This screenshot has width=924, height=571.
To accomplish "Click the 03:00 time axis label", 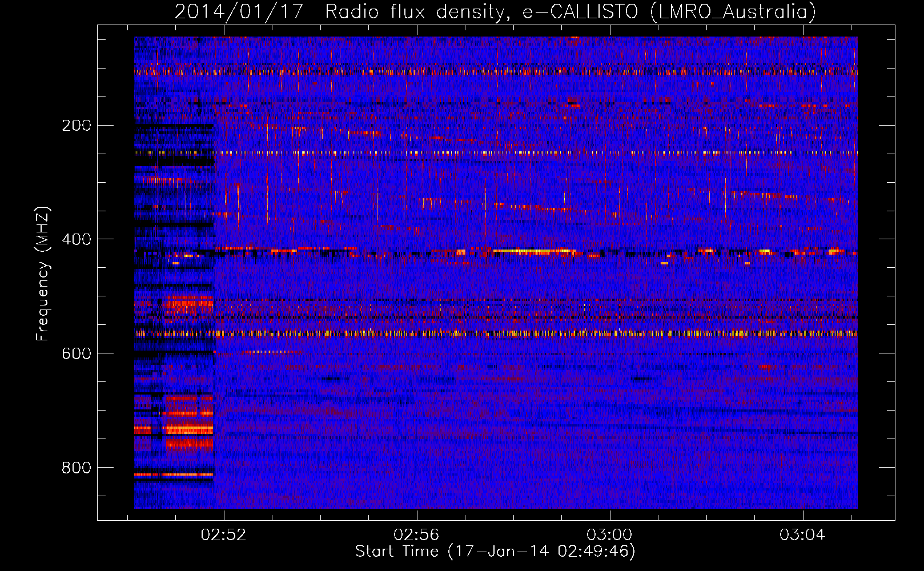I will coord(609,535).
